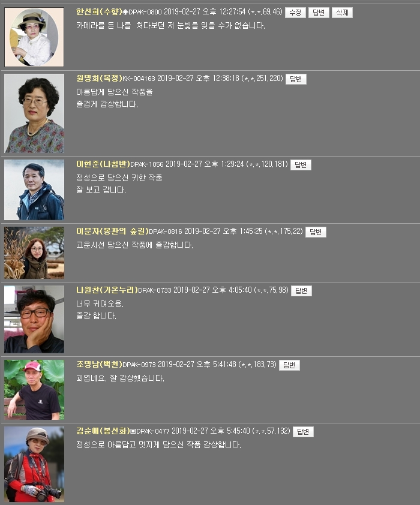420x505 pixels.
Task: Open 원명희(목정) profile name link
Action: point(99,78)
